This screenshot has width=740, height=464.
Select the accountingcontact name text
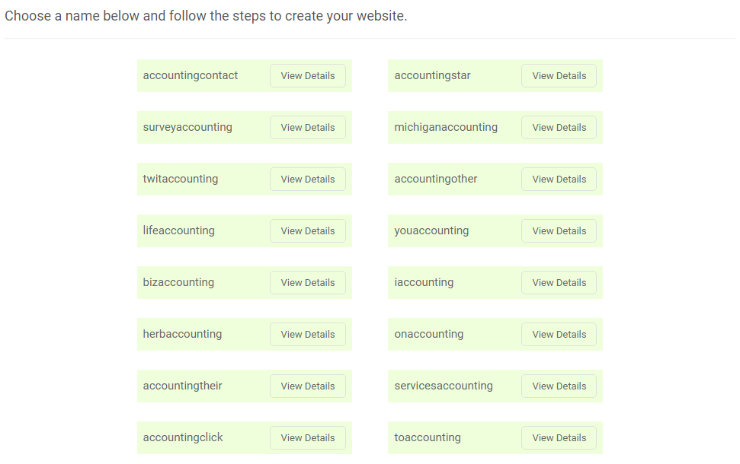190,76
